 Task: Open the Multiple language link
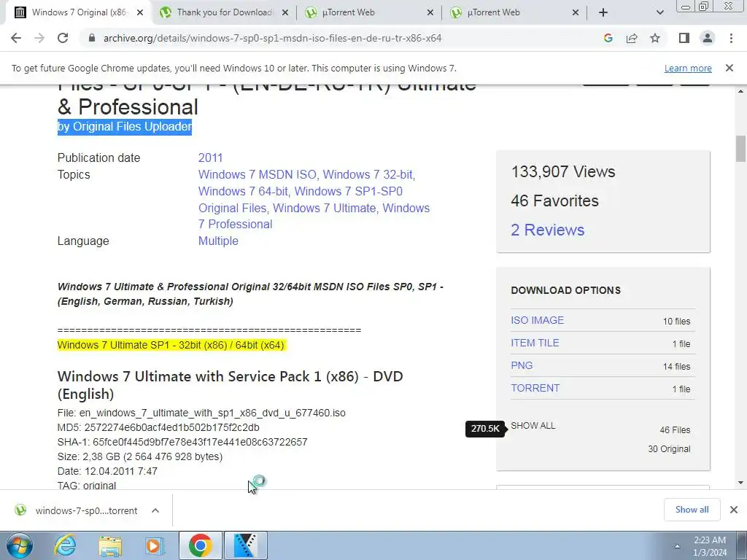(218, 241)
